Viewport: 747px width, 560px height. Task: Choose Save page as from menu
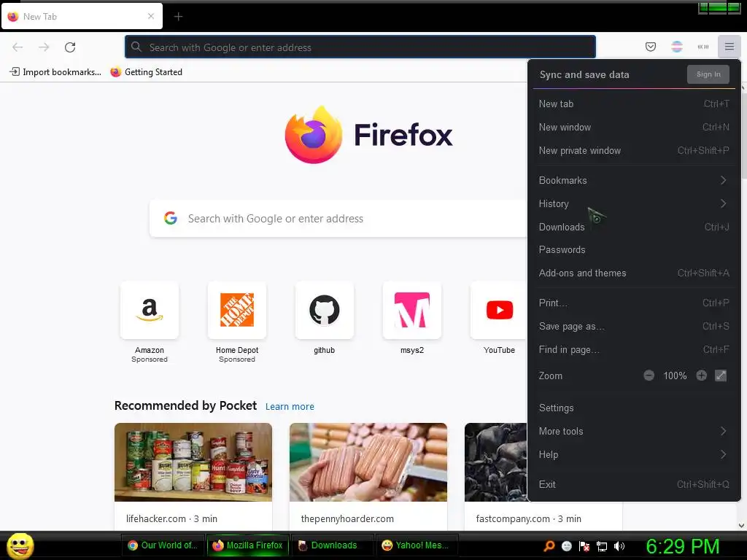click(634, 326)
